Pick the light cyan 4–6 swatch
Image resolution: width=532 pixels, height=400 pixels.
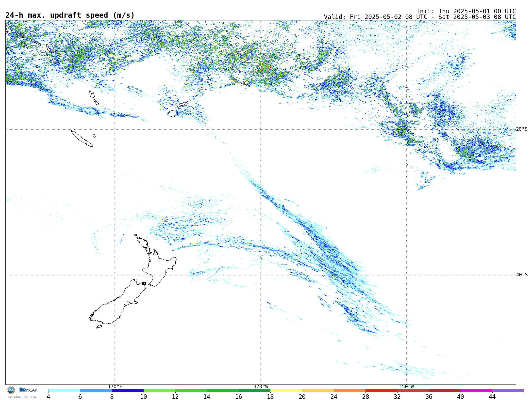(x=64, y=391)
